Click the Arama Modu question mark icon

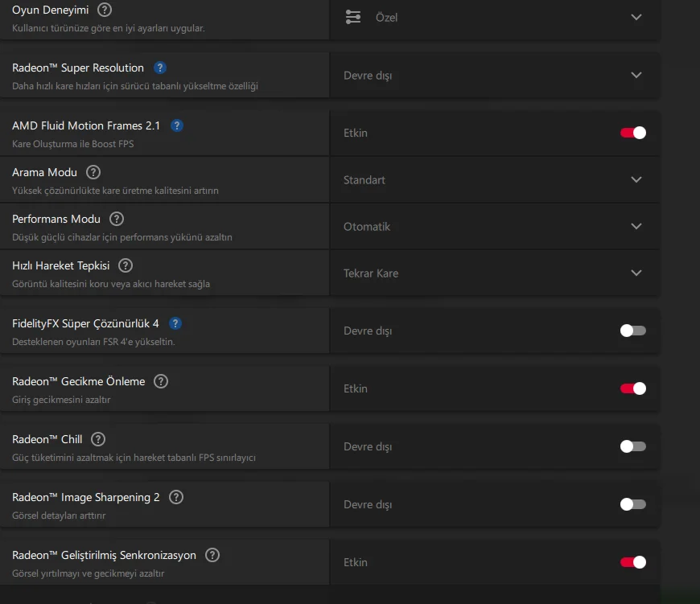[93, 172]
